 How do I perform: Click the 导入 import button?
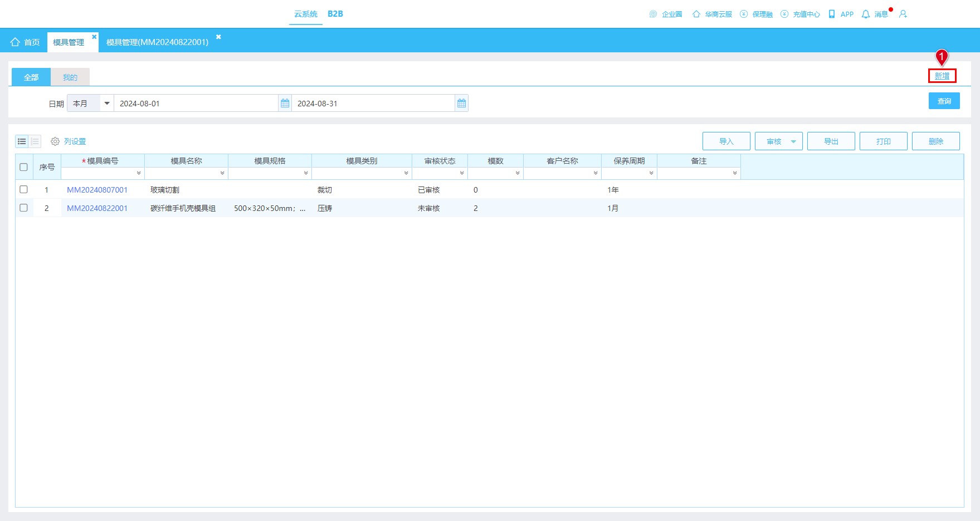point(727,141)
